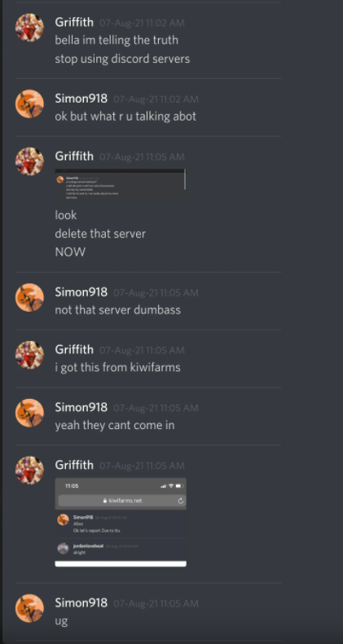Screen dimensions: 343x644
Task: Click the timestamp on Simon918's 'ug' message
Action: [x=156, y=604]
